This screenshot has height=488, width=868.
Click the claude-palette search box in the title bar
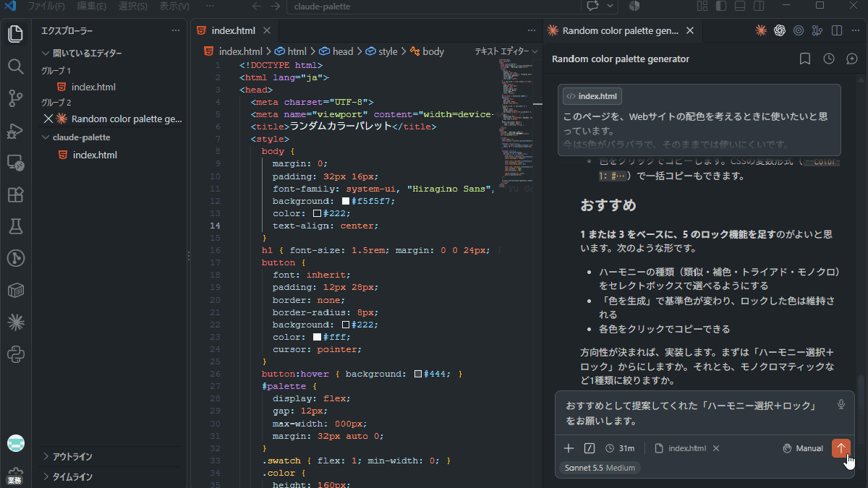433,7
